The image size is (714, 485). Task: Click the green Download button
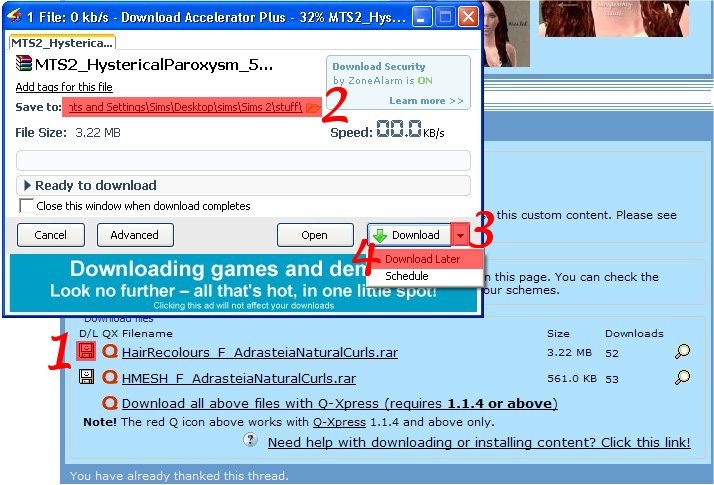point(409,235)
